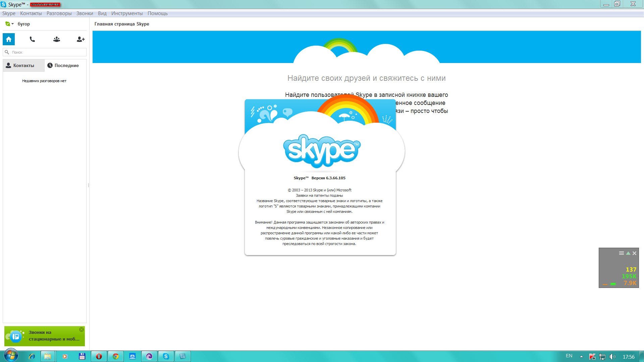The height and width of the screenshot is (362, 644).
Task: Click the orange 7.9K value in widget
Action: click(630, 283)
